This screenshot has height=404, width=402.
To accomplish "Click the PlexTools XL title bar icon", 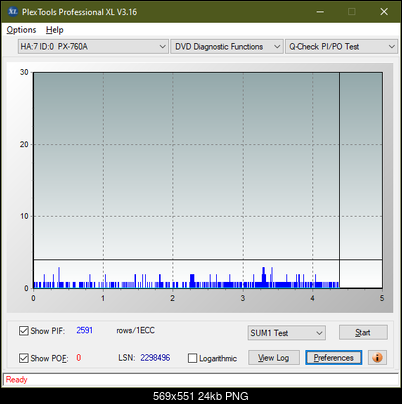I will pos(13,12).
